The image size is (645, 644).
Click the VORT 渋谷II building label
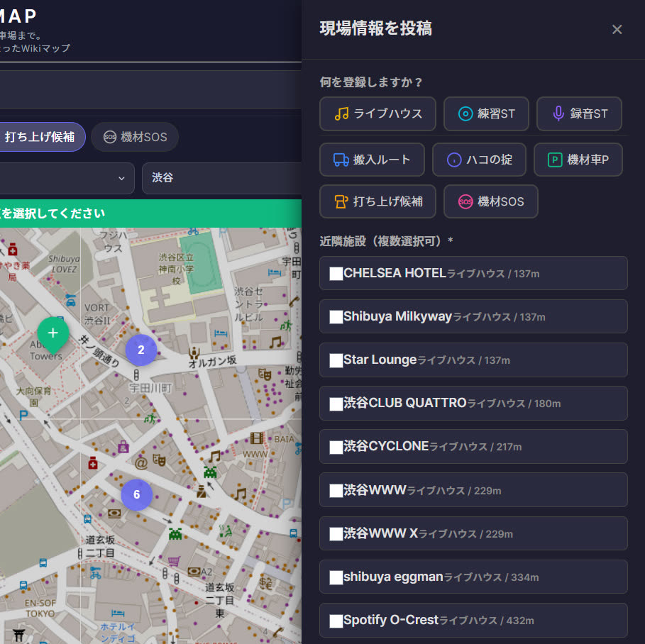click(x=97, y=313)
